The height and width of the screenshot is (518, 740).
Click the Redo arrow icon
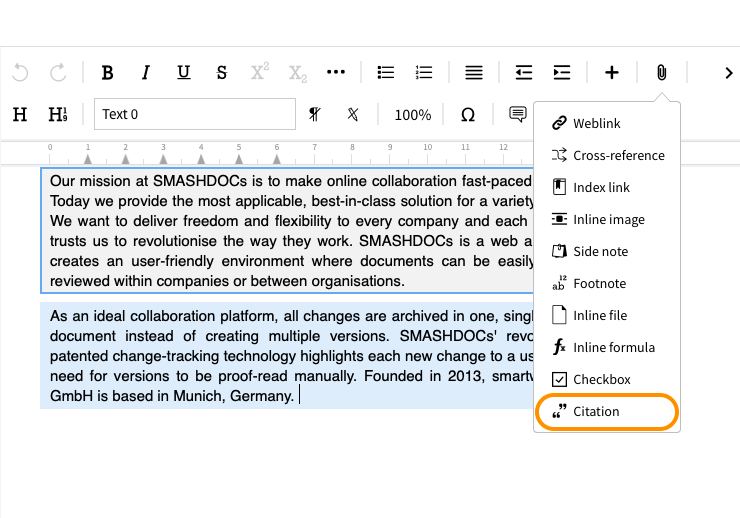(x=59, y=72)
